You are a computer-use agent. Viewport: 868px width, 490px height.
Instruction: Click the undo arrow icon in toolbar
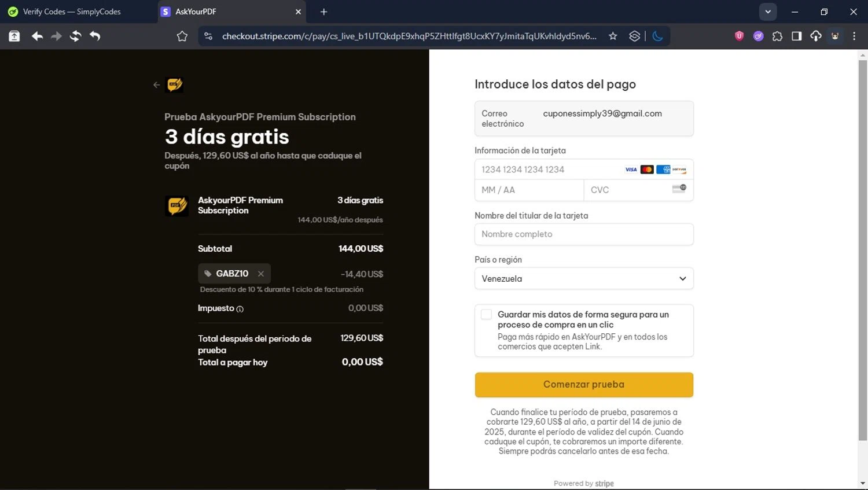[x=95, y=36]
